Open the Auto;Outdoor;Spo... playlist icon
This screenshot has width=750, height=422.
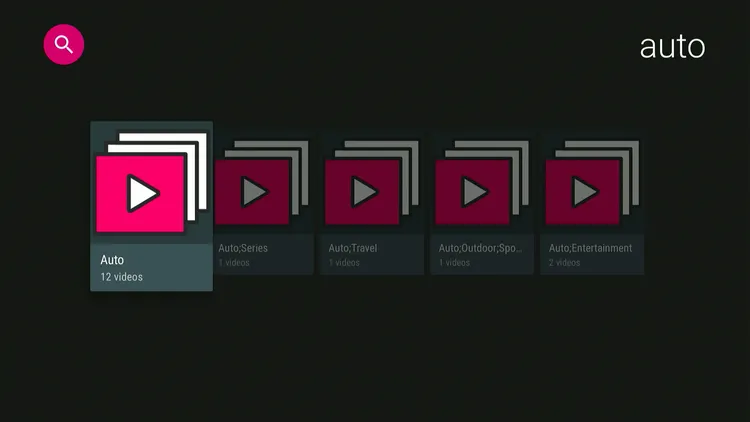point(482,183)
